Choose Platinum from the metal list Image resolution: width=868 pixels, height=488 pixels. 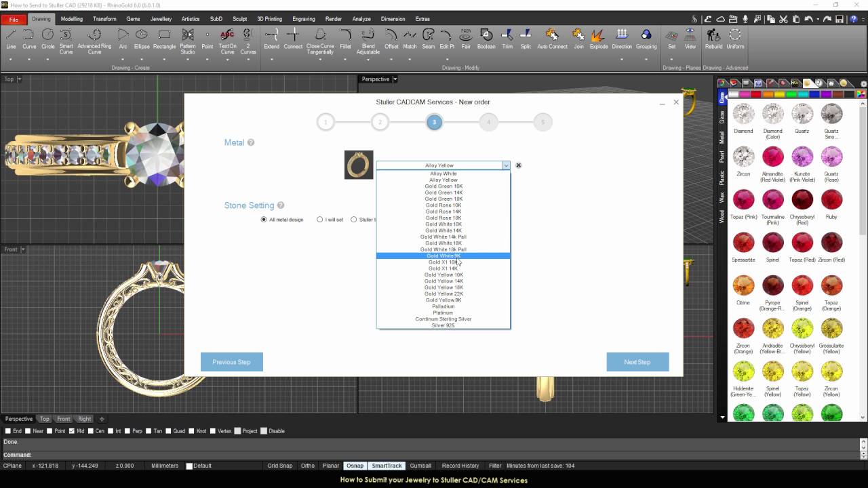pyautogui.click(x=443, y=312)
